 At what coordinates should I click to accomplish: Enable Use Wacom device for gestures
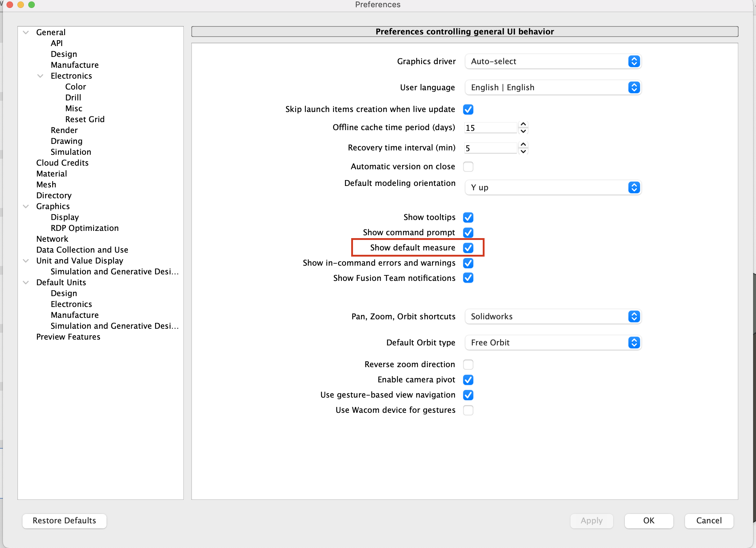pyautogui.click(x=468, y=410)
